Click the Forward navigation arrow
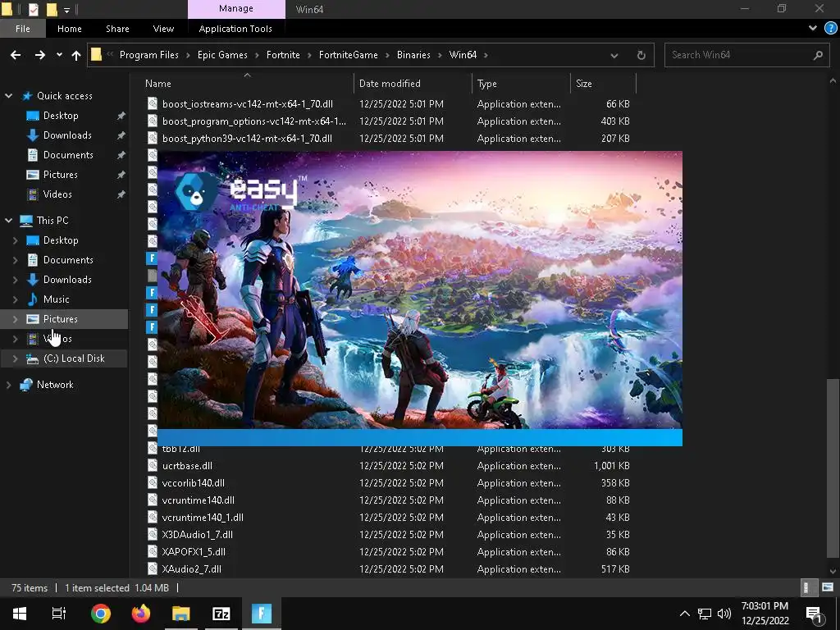Image resolution: width=840 pixels, height=630 pixels. (x=39, y=55)
